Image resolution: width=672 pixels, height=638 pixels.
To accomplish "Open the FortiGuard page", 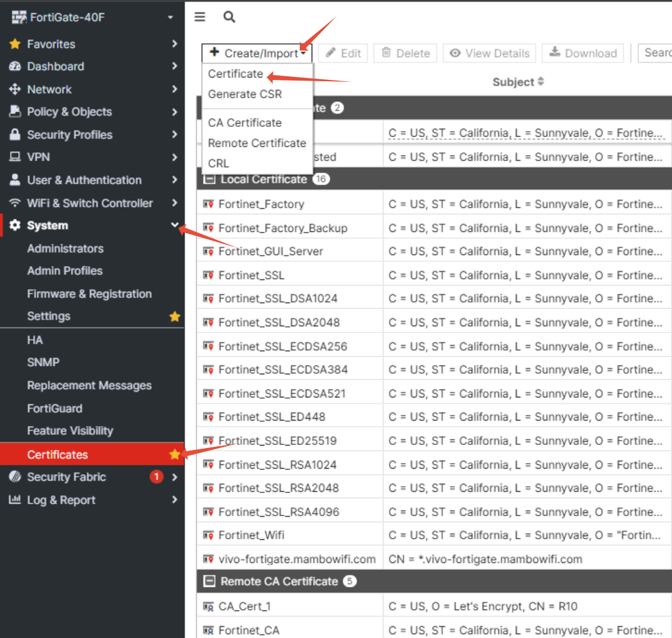I will pyautogui.click(x=54, y=408).
